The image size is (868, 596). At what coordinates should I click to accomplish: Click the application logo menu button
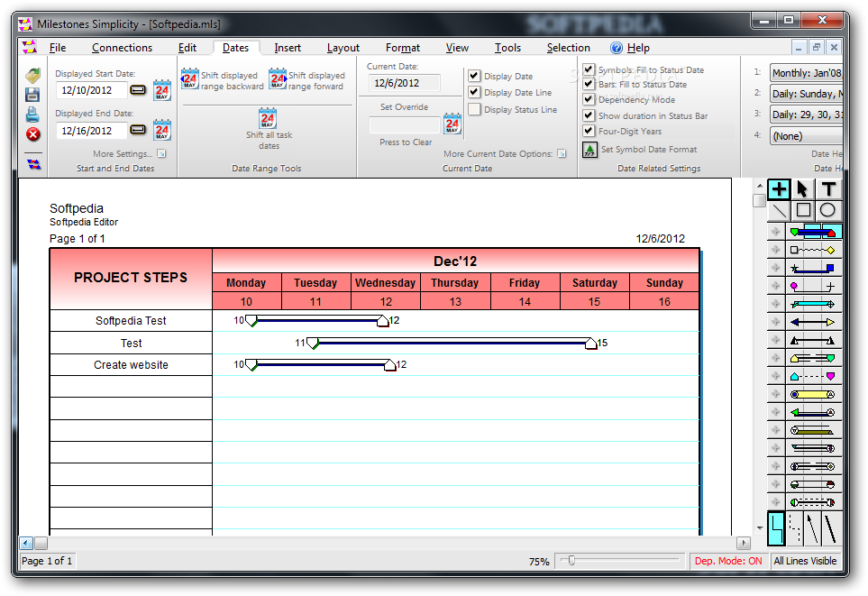[x=30, y=48]
